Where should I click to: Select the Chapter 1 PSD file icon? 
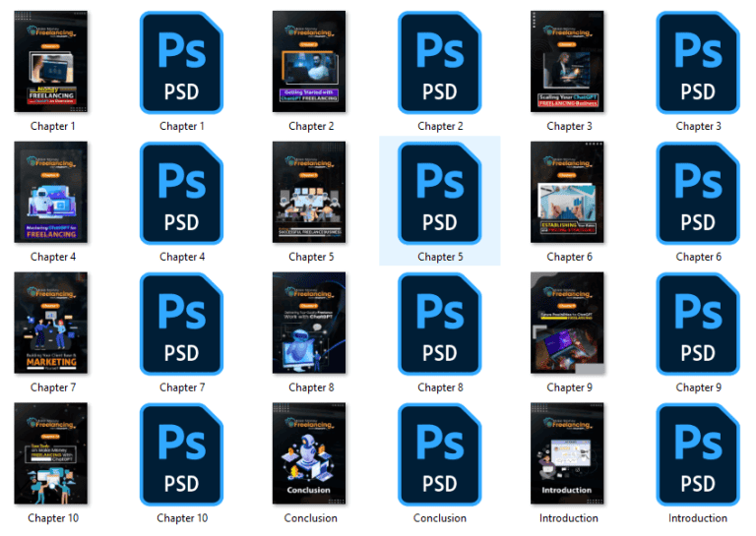[x=182, y=63]
